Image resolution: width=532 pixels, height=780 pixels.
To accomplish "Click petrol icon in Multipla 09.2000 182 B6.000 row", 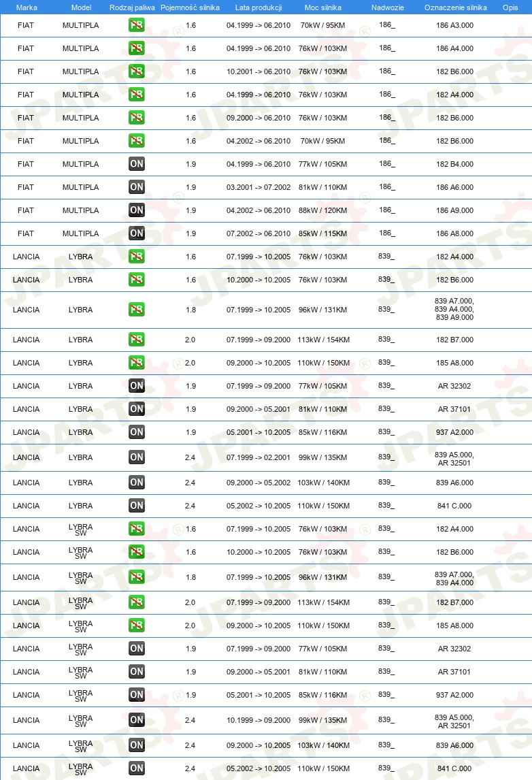I will point(136,117).
